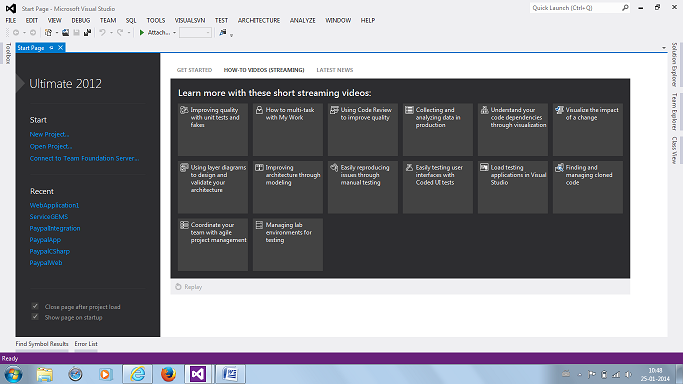Click the Redo toolbar icon
This screenshot has width=683, height=384.
click(x=120, y=33)
